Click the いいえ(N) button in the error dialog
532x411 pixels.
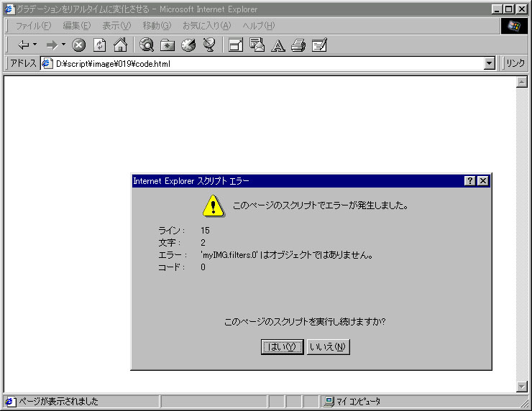328,347
